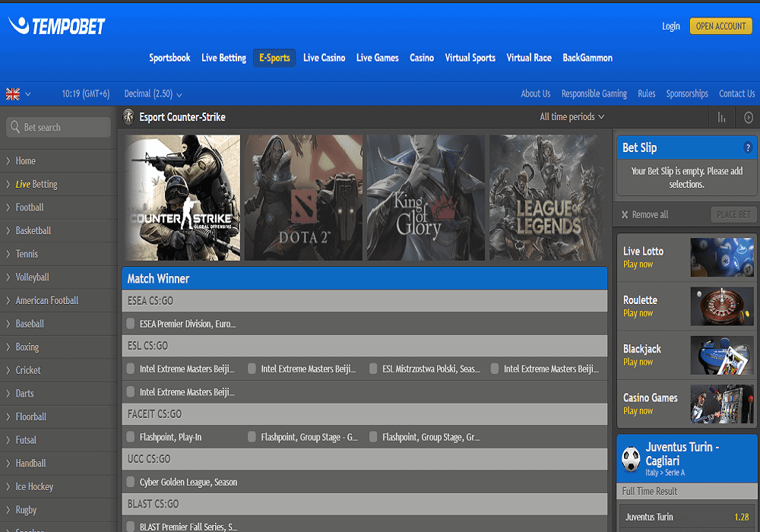
Task: Select the E-Sports tab
Action: [274, 59]
